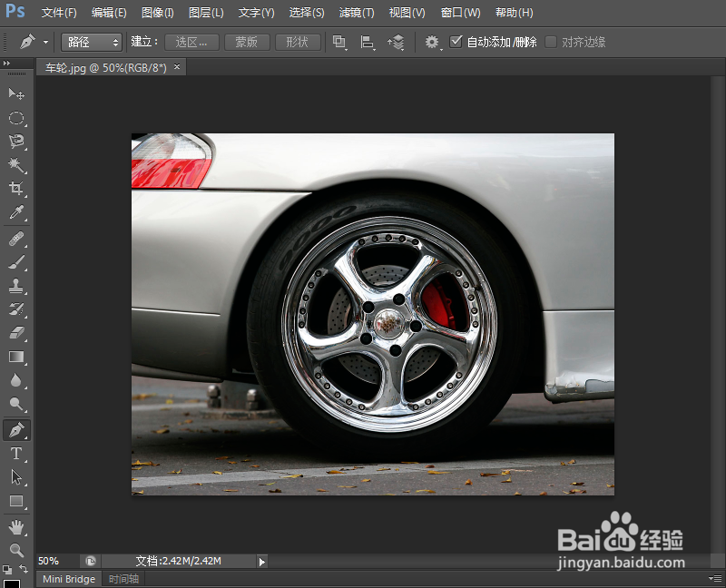Close the 车轮.jpg document tab
The image size is (726, 588).
(x=177, y=67)
